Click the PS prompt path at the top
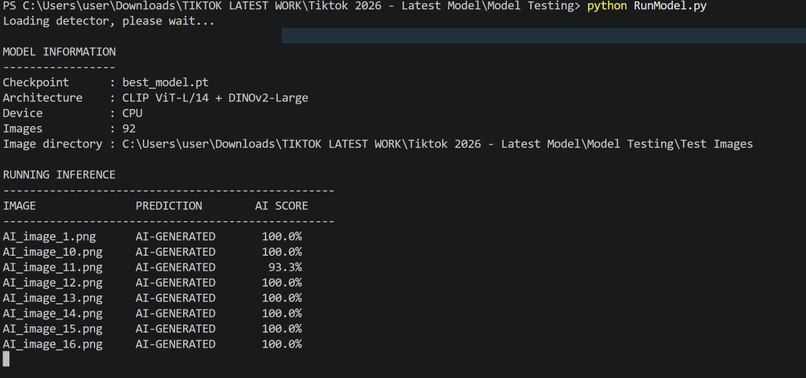This screenshot has height=378, width=806. [x=291, y=7]
